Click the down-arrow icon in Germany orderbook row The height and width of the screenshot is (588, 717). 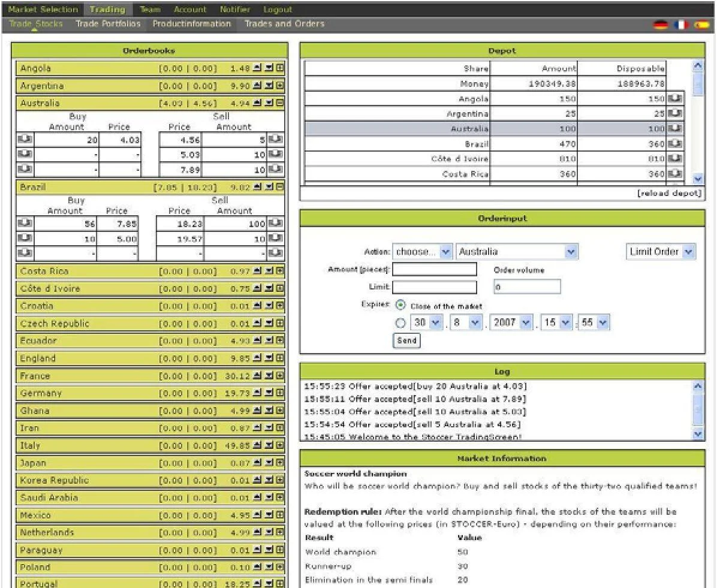[x=269, y=393]
